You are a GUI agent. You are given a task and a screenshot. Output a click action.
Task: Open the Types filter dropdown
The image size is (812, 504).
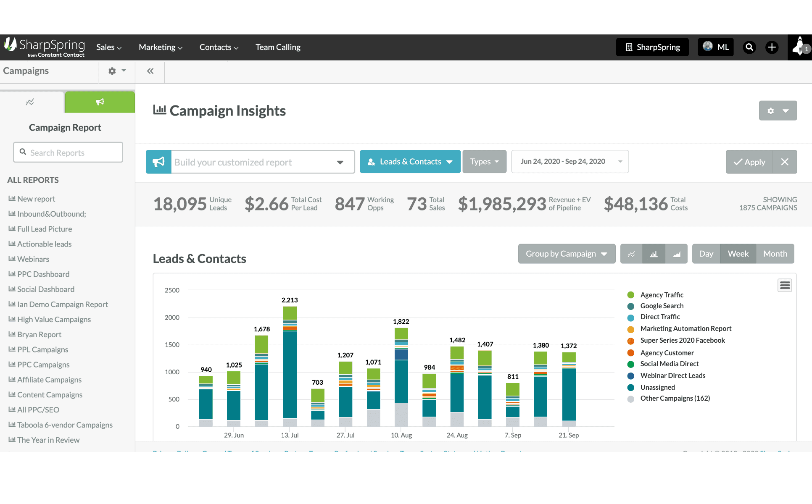point(484,162)
